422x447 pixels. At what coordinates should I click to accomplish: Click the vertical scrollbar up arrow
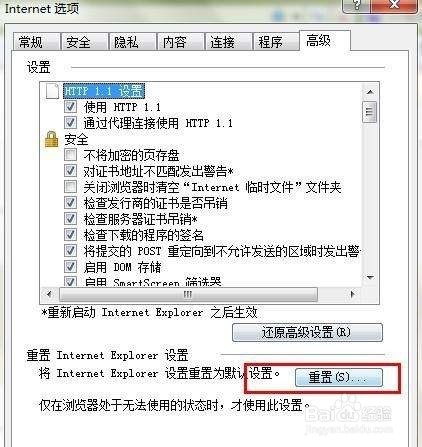point(370,92)
